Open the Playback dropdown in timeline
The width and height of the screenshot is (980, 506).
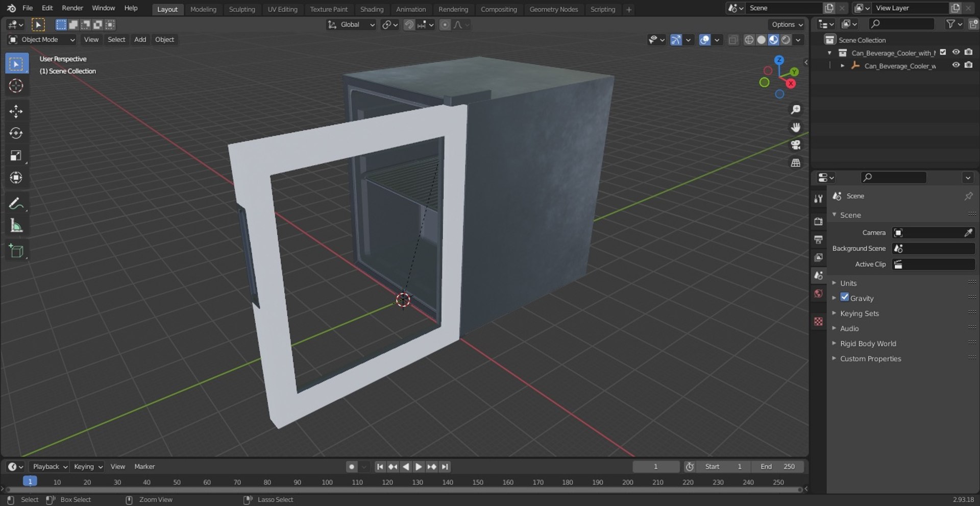click(50, 467)
